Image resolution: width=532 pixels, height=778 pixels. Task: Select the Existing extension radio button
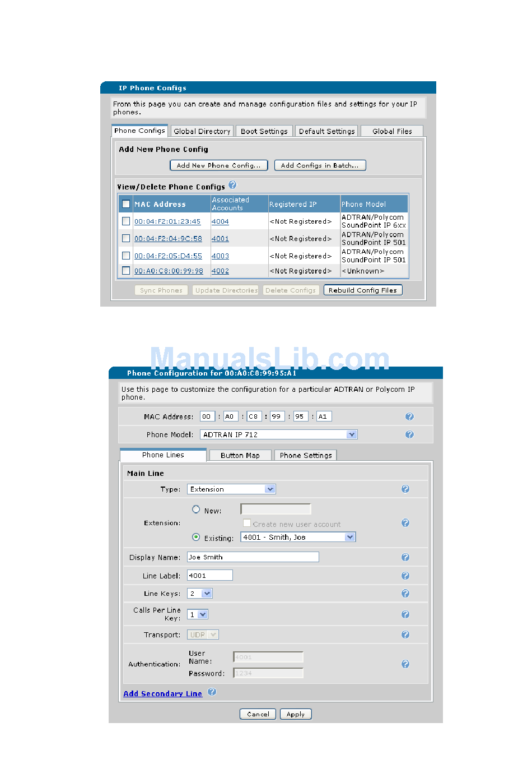[196, 537]
